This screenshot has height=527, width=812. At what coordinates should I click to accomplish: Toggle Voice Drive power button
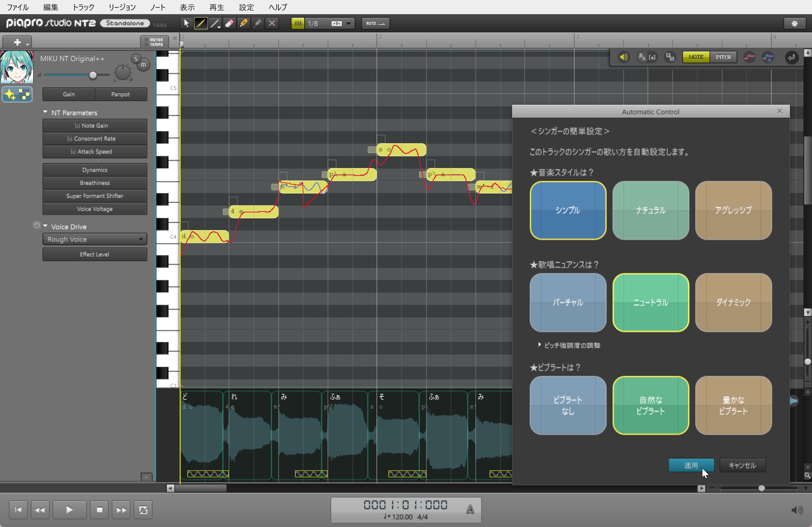point(37,225)
